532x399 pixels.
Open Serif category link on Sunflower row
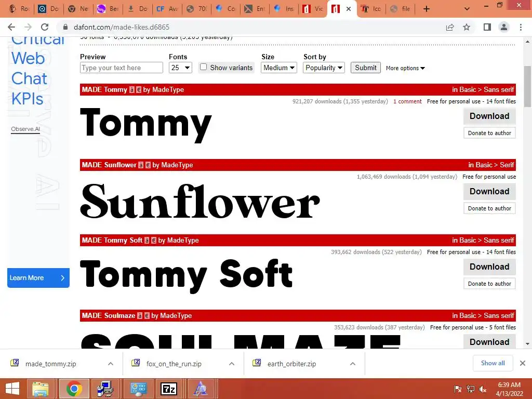click(507, 165)
